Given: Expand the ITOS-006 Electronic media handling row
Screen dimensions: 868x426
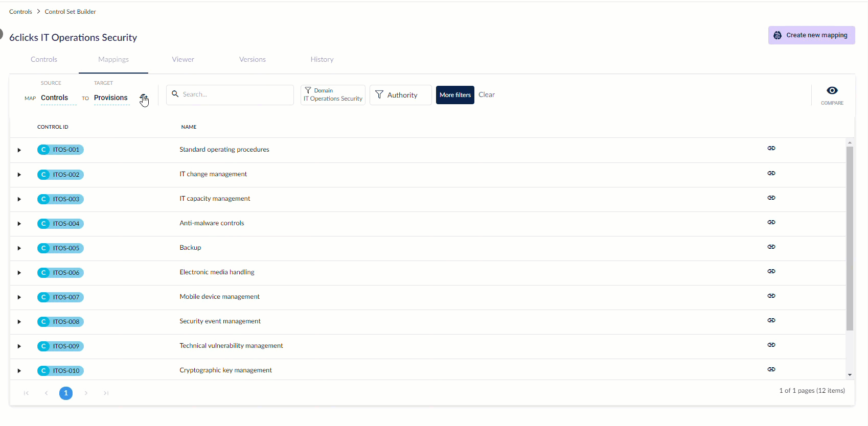Looking at the screenshot, I should [19, 273].
